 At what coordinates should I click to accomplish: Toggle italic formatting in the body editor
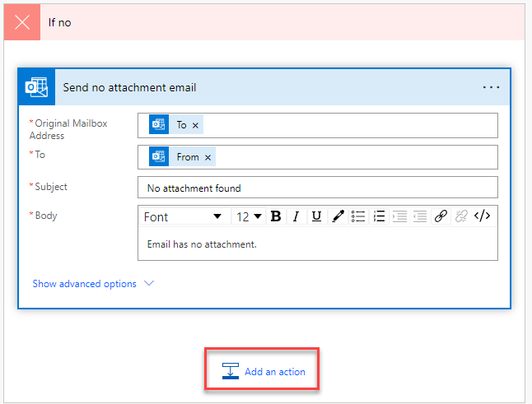click(296, 216)
